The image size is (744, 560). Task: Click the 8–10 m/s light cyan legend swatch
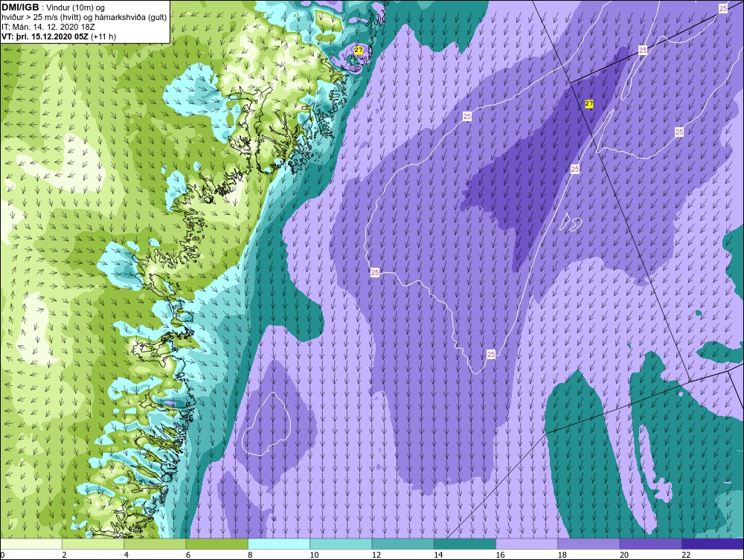click(279, 544)
